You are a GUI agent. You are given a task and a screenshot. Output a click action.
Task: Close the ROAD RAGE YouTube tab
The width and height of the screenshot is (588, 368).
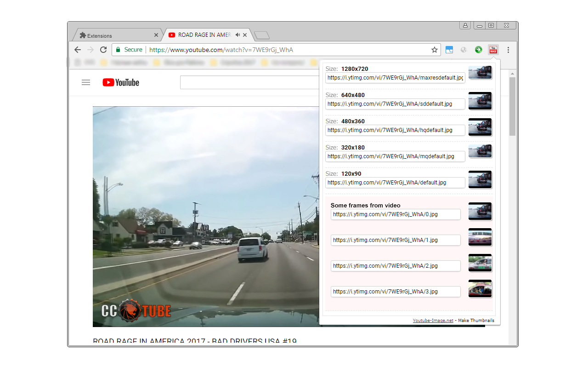(245, 35)
